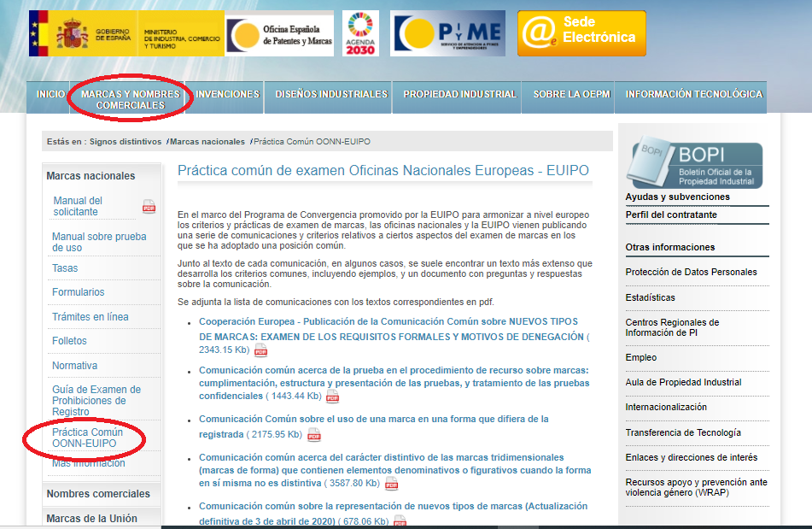
Task: Click the Oficina Española de Patentes logo
Action: pos(279,33)
